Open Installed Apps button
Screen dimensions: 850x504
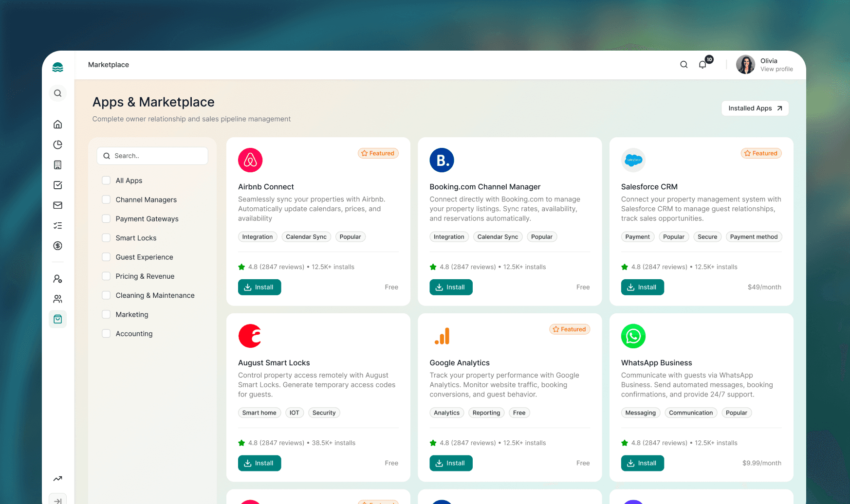(x=755, y=108)
